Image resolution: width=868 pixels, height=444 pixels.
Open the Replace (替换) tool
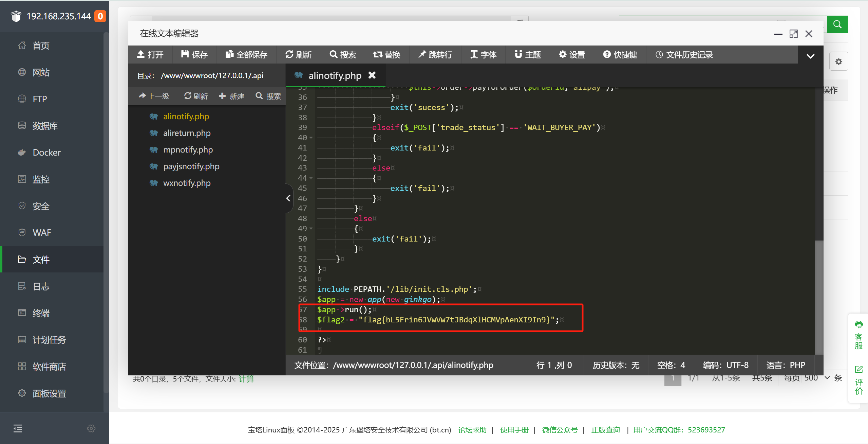tap(387, 55)
